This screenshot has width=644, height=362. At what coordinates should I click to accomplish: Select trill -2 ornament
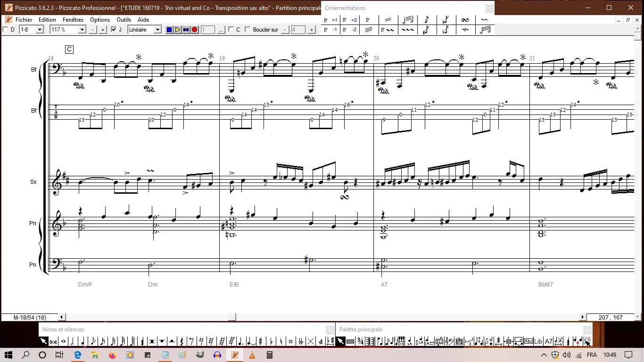point(350,30)
